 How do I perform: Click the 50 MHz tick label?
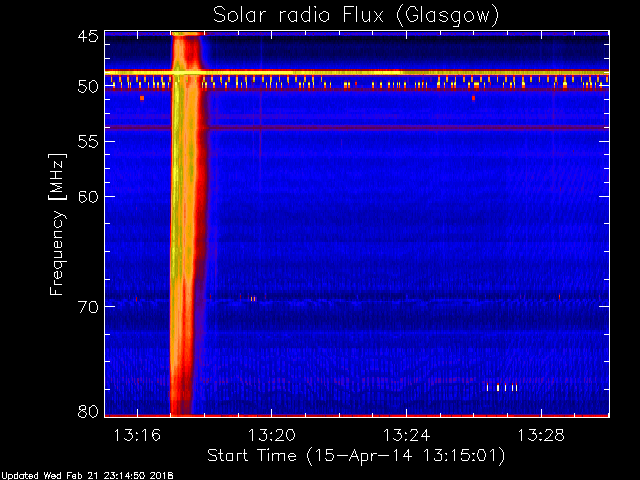pyautogui.click(x=88, y=87)
